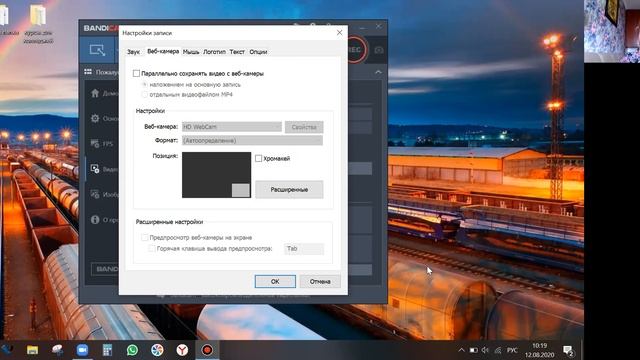The height and width of the screenshot is (360, 640).
Task: Switch to the Логотип tab
Action: (214, 52)
